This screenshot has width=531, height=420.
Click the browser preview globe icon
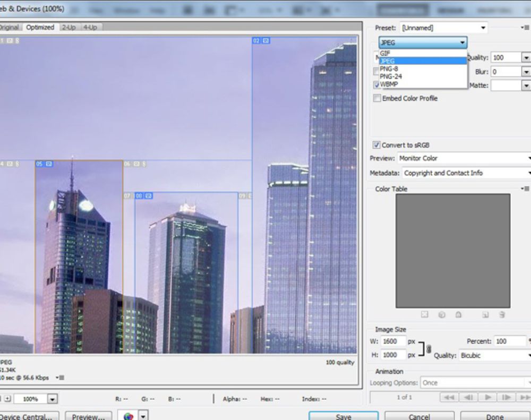(x=129, y=416)
